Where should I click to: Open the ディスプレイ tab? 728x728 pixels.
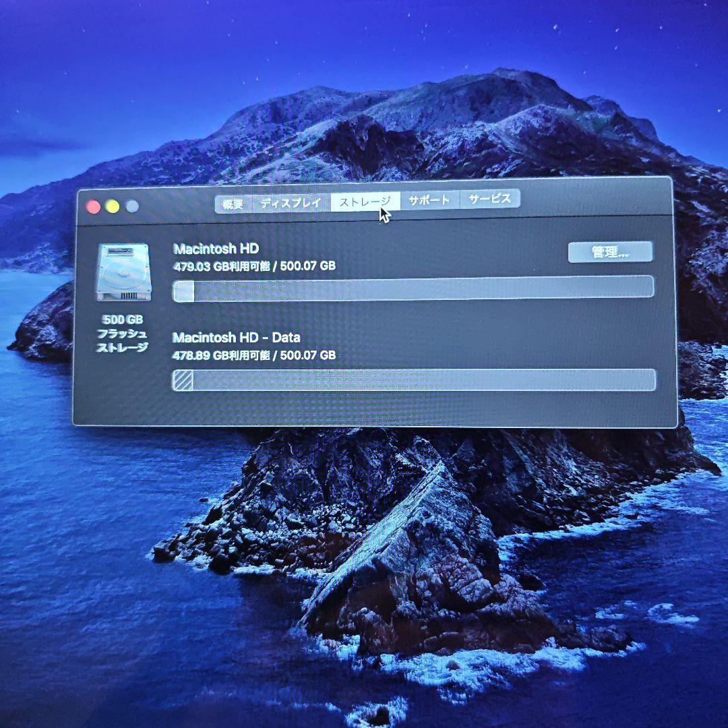click(x=290, y=200)
